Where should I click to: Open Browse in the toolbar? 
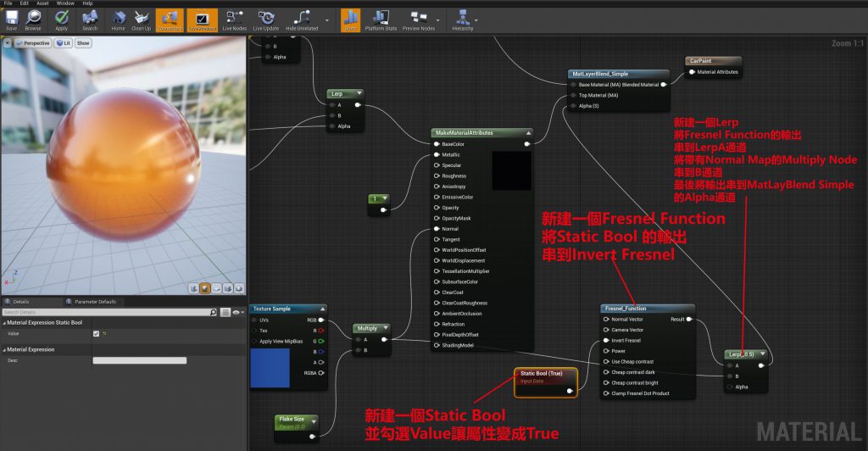coord(32,19)
